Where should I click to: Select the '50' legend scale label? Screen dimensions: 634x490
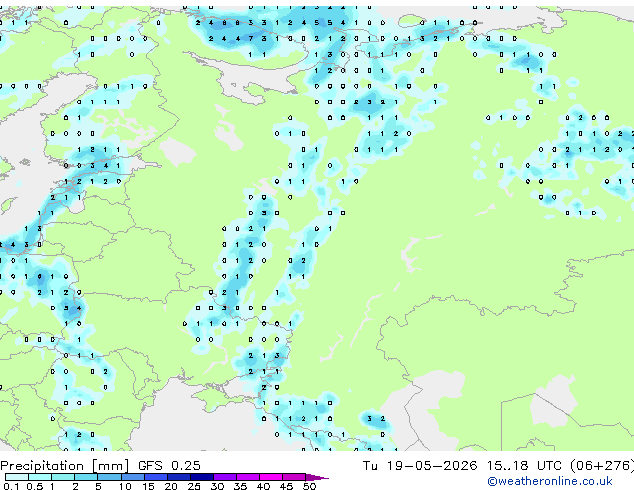click(309, 486)
